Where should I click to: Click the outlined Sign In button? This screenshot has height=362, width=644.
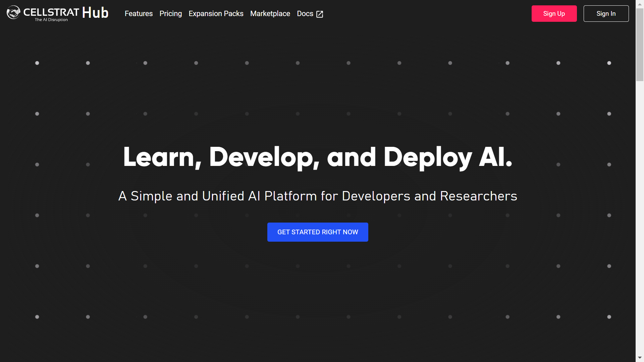[606, 14]
